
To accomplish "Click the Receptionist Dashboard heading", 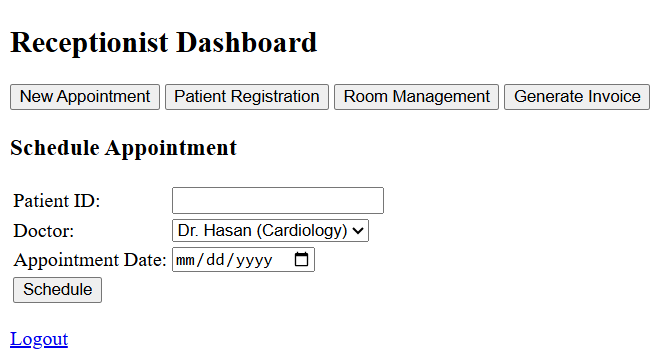I will pyautogui.click(x=163, y=42).
